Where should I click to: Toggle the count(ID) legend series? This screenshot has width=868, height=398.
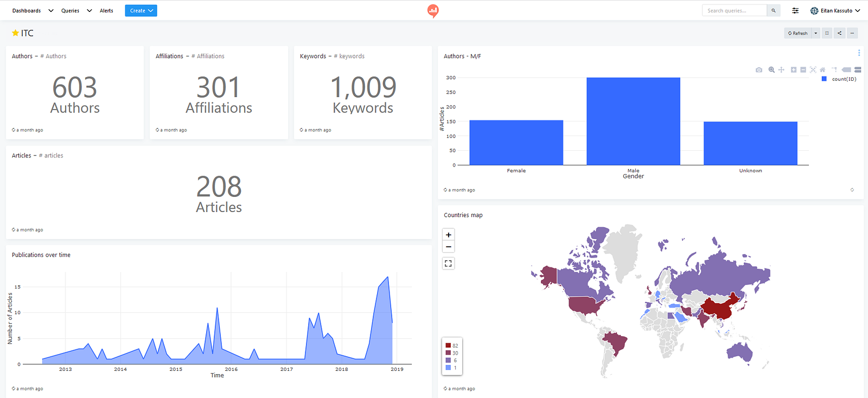pos(839,79)
